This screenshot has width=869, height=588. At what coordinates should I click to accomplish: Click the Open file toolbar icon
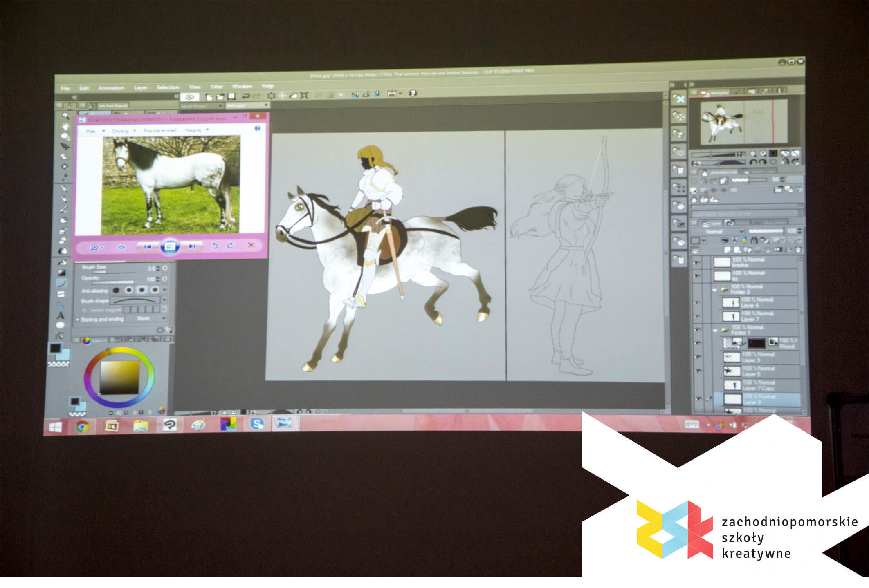point(220,96)
